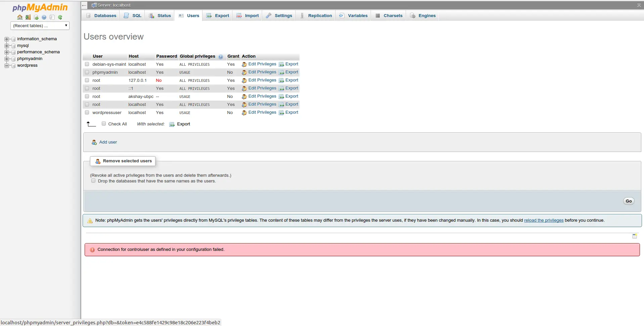Open the Charsets tab
This screenshot has height=326, width=644.
click(x=389, y=16)
